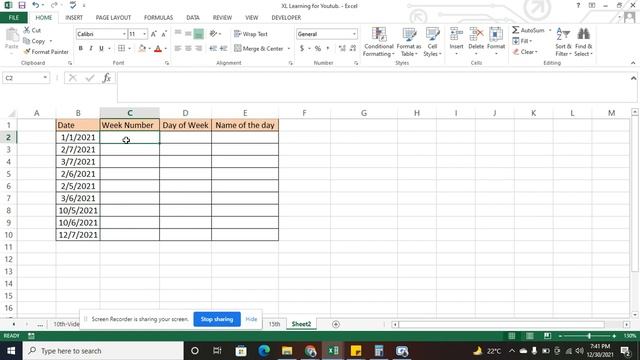Switch to the INSERT tab
Screen dimensions: 640x360
tap(74, 18)
